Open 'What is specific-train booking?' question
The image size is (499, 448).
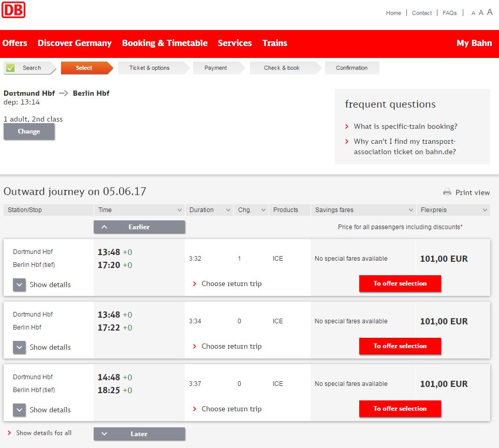click(x=405, y=126)
